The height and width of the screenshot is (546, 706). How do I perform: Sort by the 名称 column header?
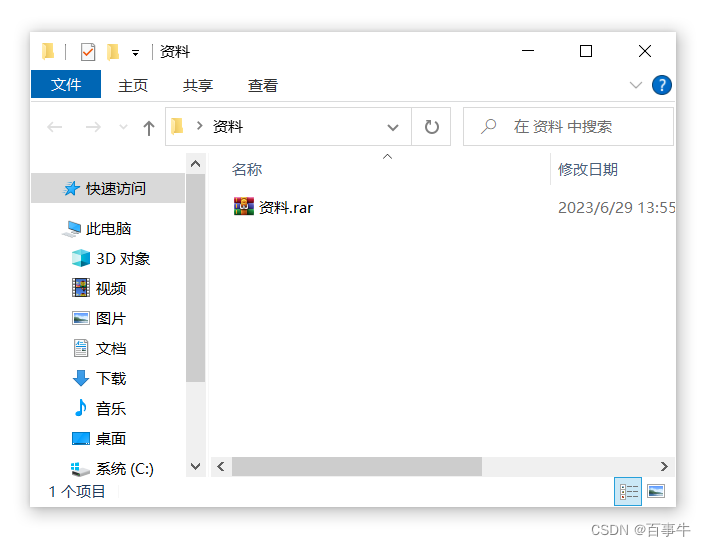(x=247, y=170)
